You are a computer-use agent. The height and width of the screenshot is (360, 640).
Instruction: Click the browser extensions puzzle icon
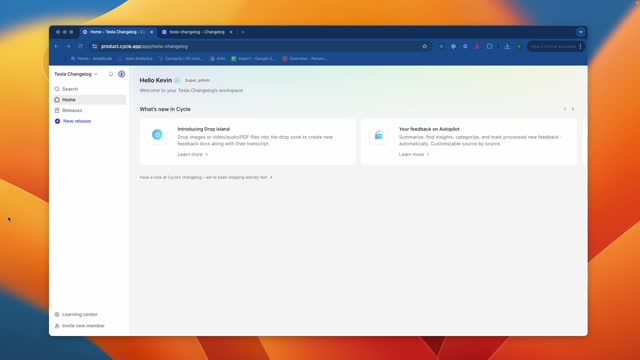click(x=489, y=47)
